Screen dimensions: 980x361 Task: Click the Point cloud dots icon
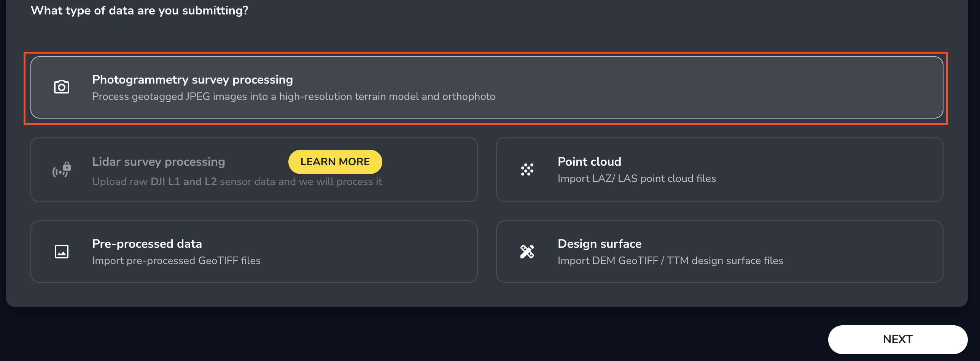pos(527,169)
